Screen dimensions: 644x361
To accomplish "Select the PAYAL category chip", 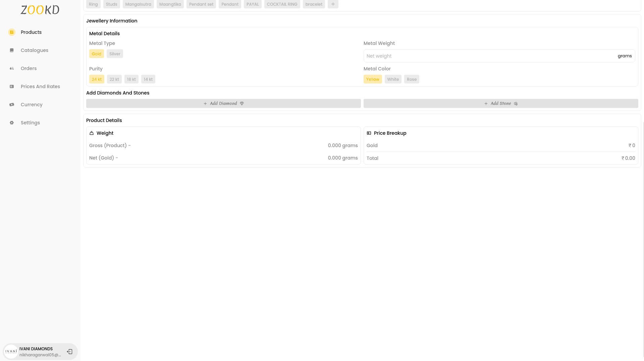I will tap(253, 4).
